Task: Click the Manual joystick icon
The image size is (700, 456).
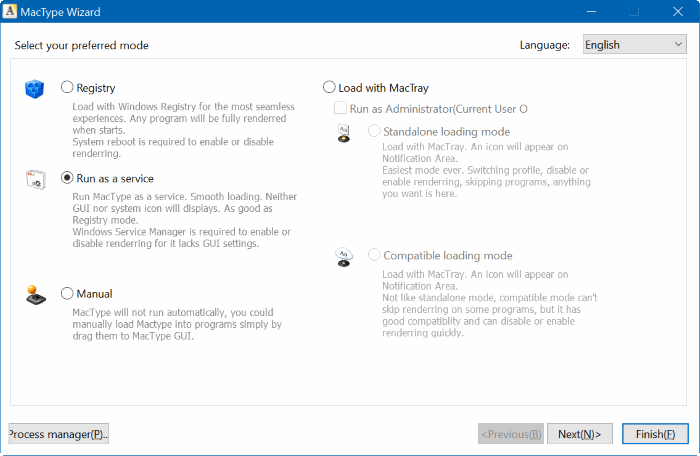Action: (36, 295)
